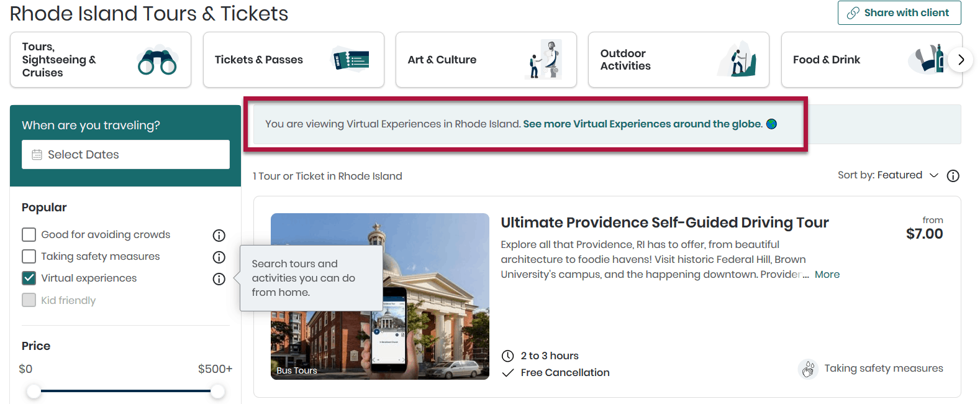Click info icon beside Virtual experiences
The height and width of the screenshot is (404, 980).
219,279
